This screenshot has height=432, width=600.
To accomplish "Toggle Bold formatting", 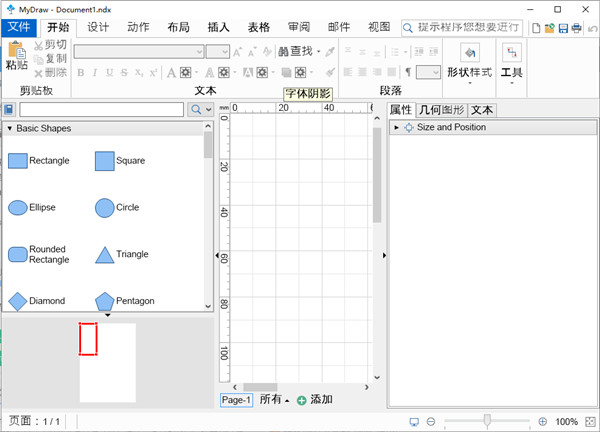I will (x=81, y=72).
